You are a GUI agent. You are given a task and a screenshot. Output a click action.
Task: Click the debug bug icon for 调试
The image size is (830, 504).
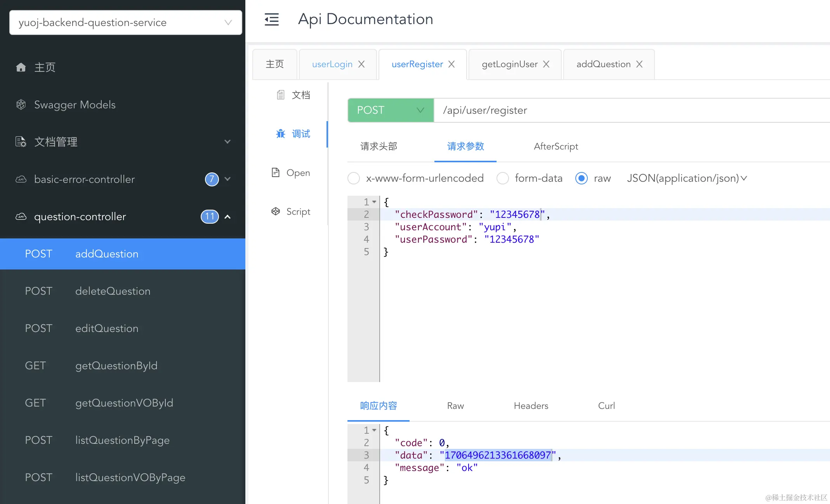pyautogui.click(x=280, y=134)
